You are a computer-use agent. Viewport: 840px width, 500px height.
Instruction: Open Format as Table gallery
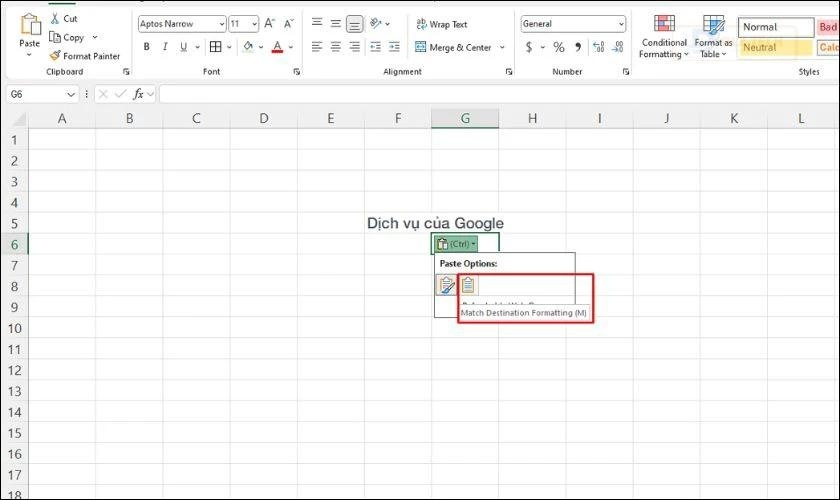(x=713, y=36)
